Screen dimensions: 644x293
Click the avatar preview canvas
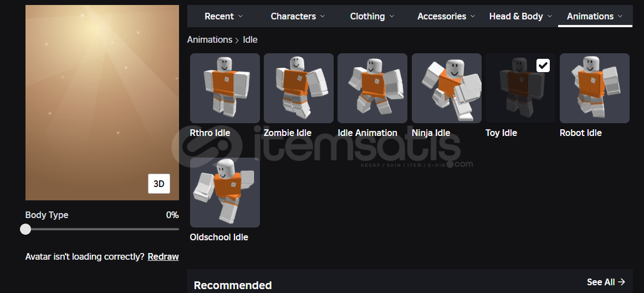pos(103,103)
